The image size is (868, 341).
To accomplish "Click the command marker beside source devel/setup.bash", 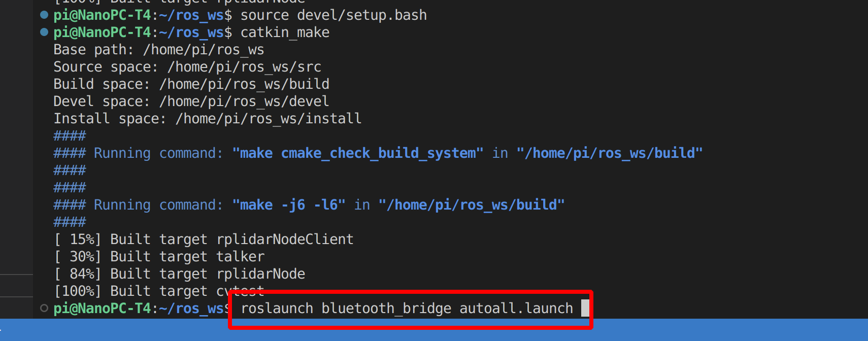I will (44, 15).
